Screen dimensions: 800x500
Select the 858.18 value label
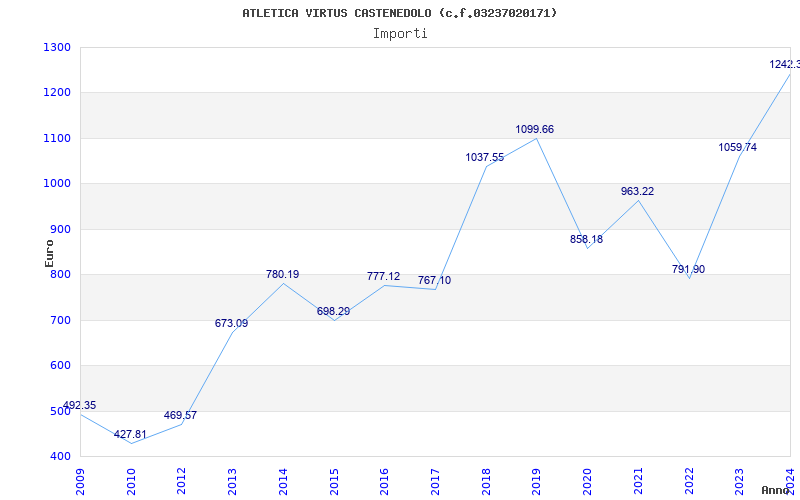coord(586,239)
